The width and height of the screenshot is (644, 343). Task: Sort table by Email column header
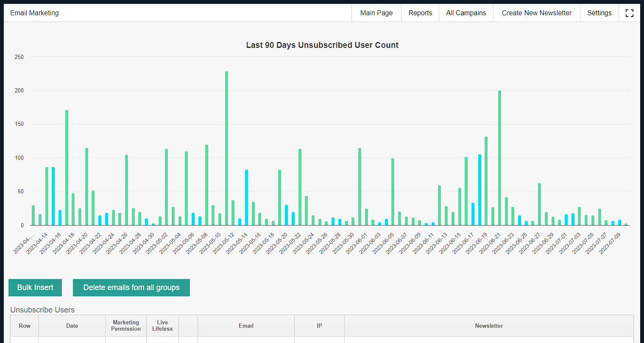click(x=246, y=326)
